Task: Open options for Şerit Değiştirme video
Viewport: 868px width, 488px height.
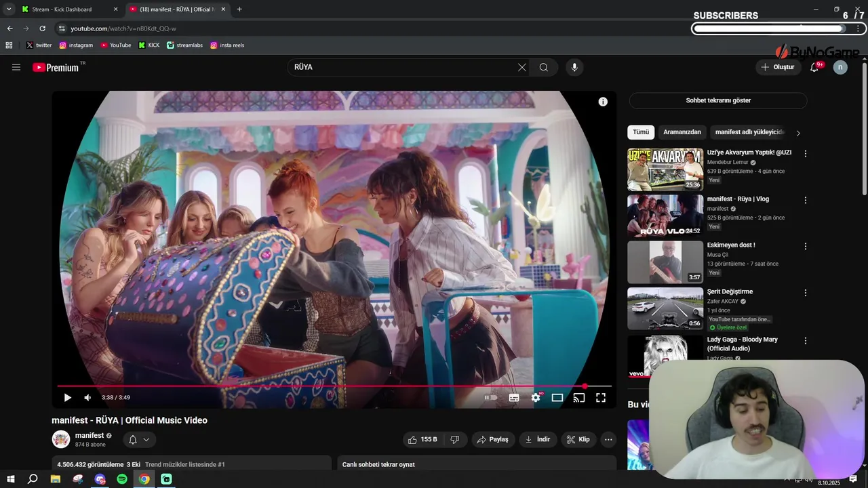Action: coord(806,293)
